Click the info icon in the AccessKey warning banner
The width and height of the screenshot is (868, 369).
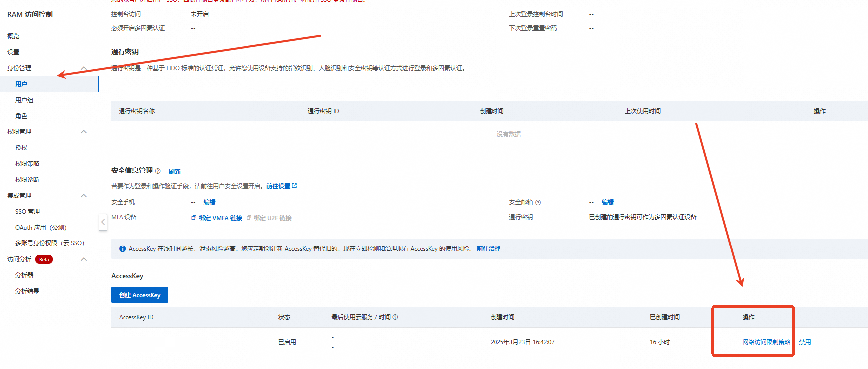click(x=123, y=249)
